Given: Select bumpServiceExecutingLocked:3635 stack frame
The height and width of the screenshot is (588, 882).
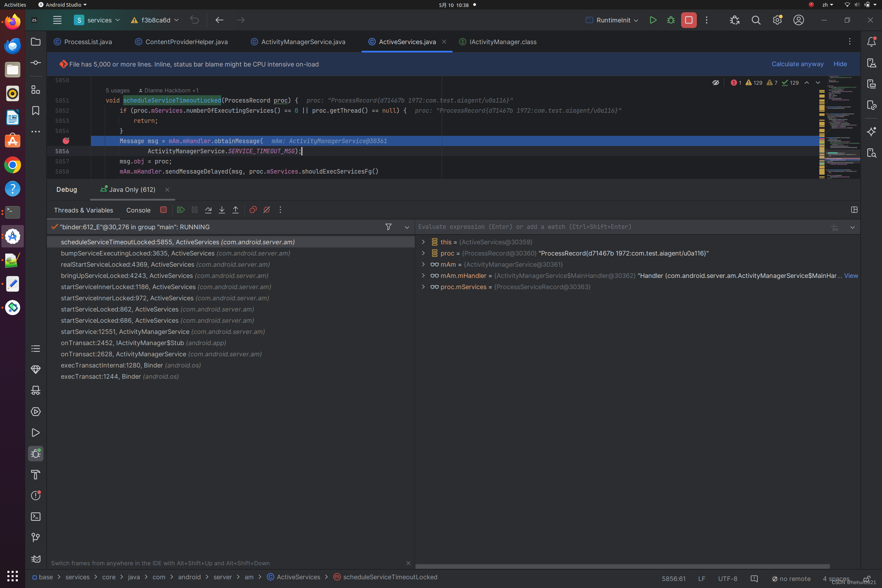Looking at the screenshot, I should point(230,253).
